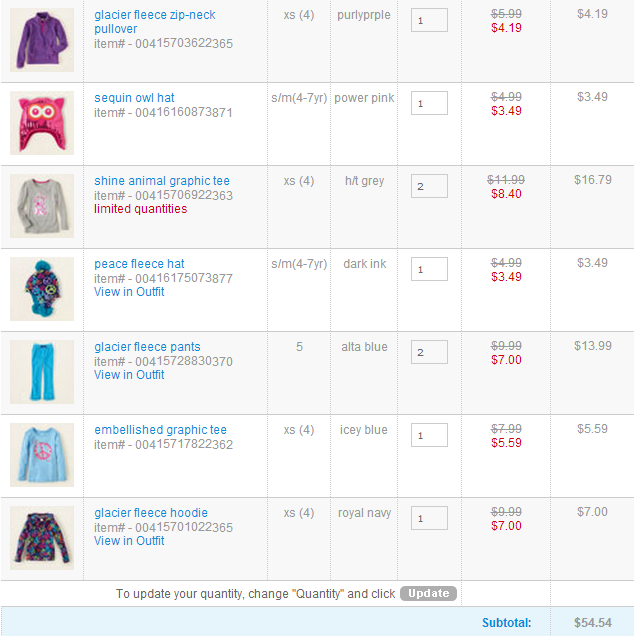The height and width of the screenshot is (636, 634).
Task: Select quantity field for shine animal tee
Action: tap(429, 186)
